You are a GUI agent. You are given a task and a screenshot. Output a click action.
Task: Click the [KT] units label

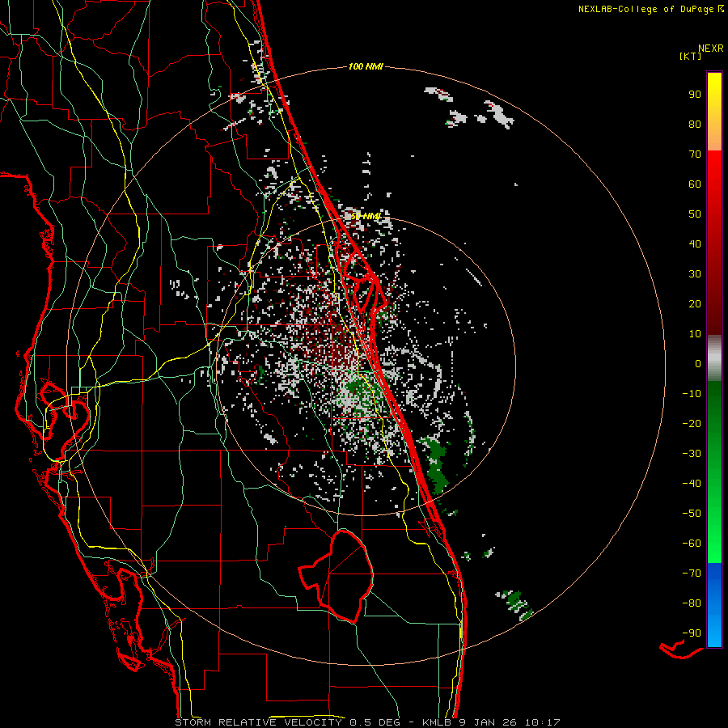(x=690, y=56)
